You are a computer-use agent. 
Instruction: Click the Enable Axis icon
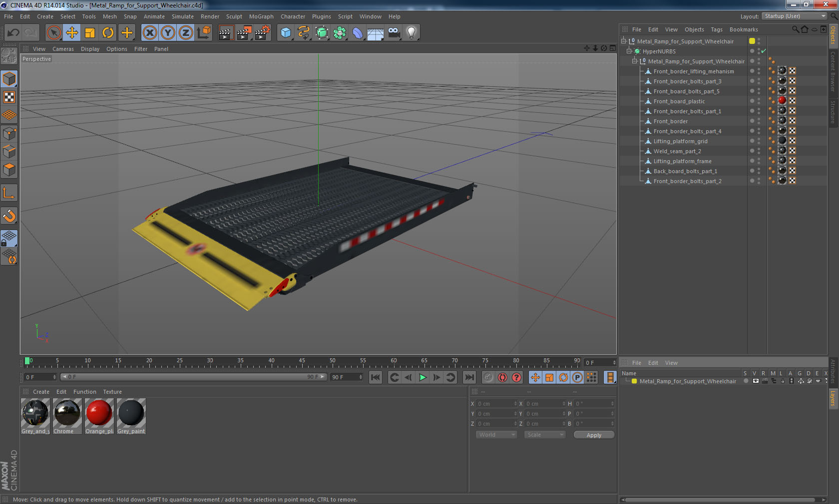(x=9, y=193)
